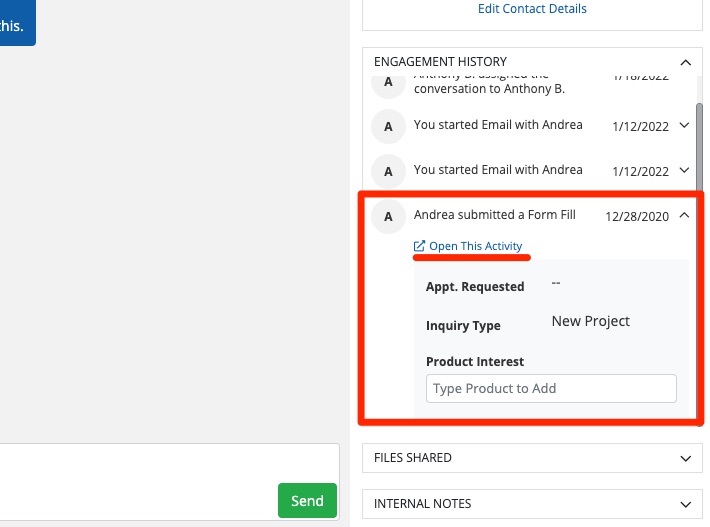Expand the upper 'You started Email with Andrea' entry
Viewport: 710px width, 527px height.
685,126
